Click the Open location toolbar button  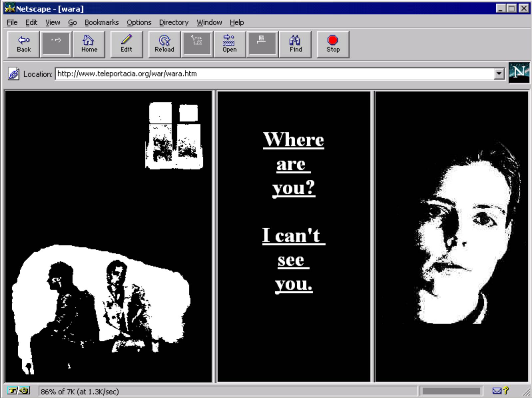[229, 44]
